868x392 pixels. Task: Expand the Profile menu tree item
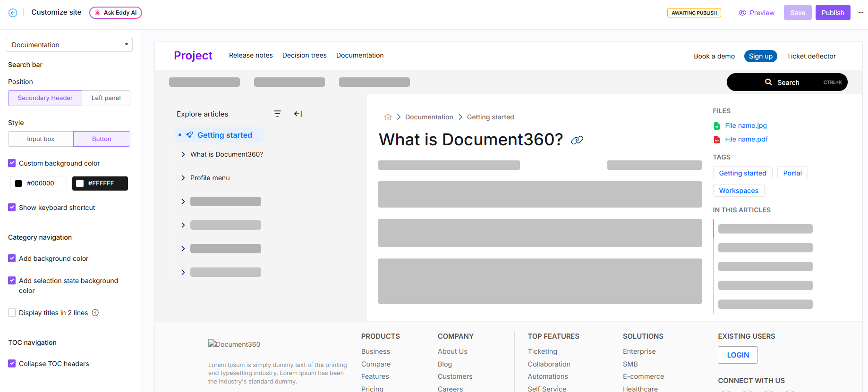183,178
